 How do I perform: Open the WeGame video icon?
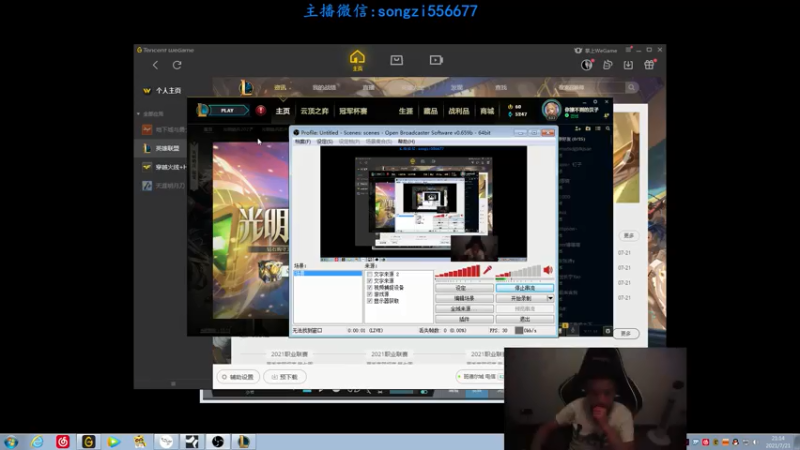point(436,60)
